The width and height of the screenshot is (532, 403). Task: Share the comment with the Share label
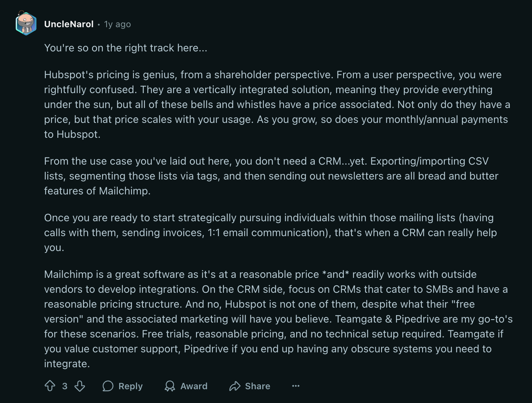tap(258, 386)
